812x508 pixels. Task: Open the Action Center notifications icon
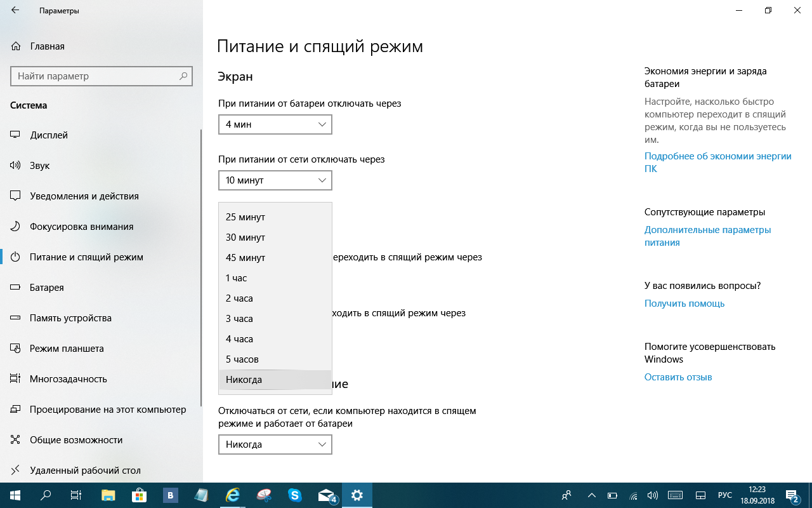[792, 495]
